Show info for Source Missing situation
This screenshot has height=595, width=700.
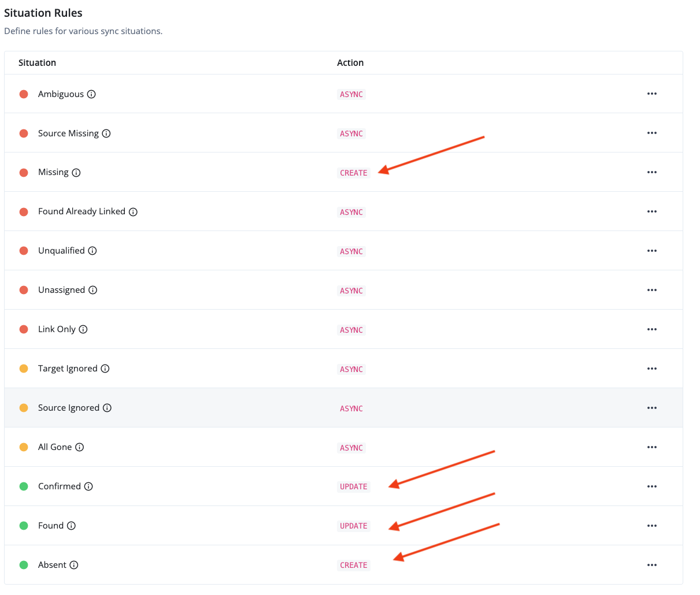(x=106, y=133)
